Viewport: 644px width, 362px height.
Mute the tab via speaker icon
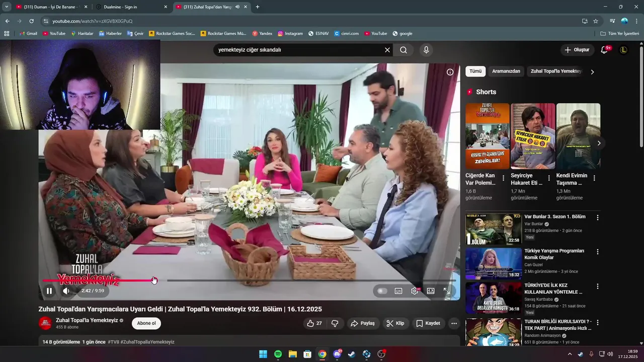tap(237, 7)
